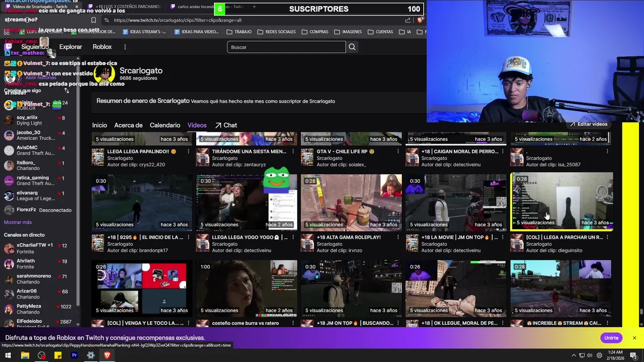The image size is (644, 362).
Task: Switch to the Acerca de tab
Action: point(128,125)
